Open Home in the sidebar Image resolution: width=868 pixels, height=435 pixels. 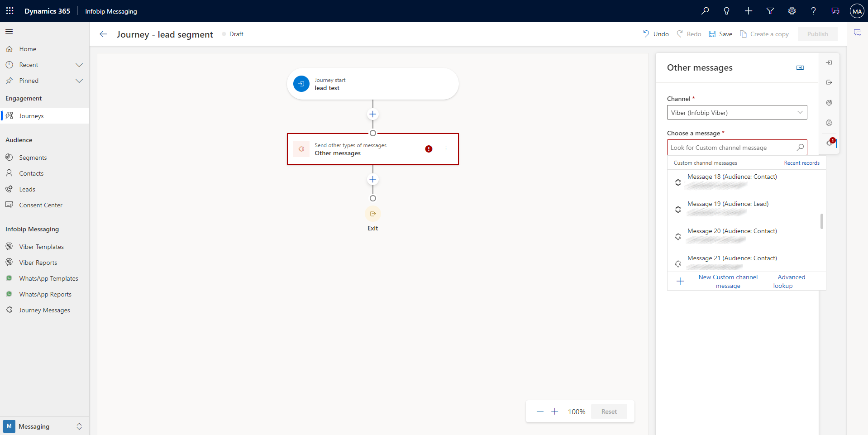click(x=44, y=49)
